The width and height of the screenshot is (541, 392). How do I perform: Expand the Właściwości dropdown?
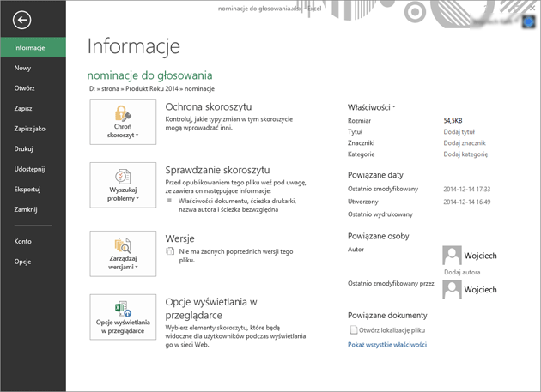point(371,107)
